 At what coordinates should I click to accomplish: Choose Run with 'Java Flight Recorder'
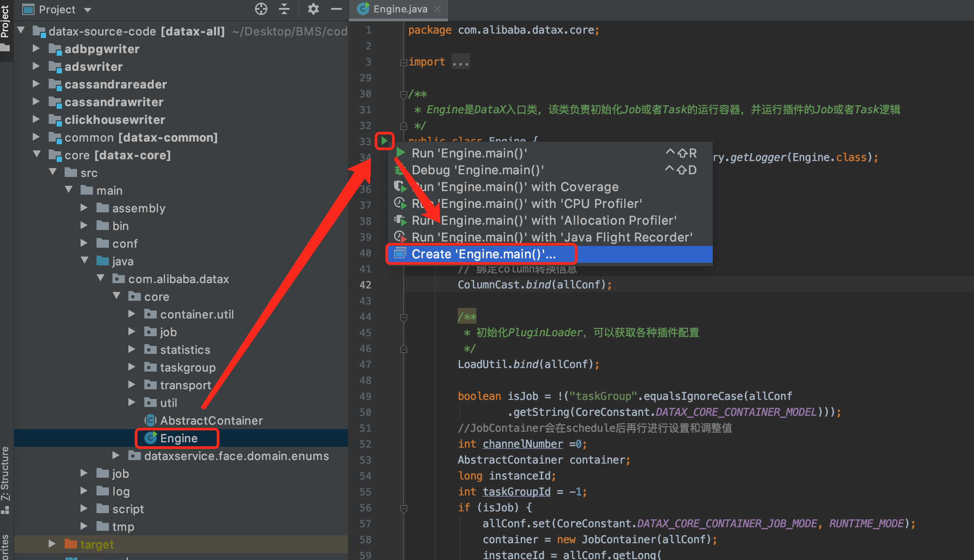(x=550, y=237)
